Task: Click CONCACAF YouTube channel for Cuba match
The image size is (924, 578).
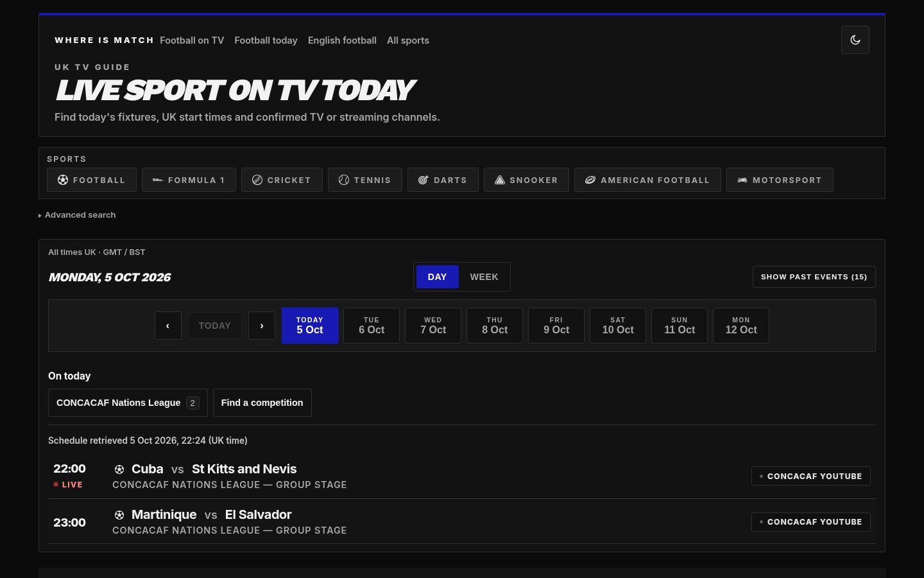Action: [x=810, y=476]
